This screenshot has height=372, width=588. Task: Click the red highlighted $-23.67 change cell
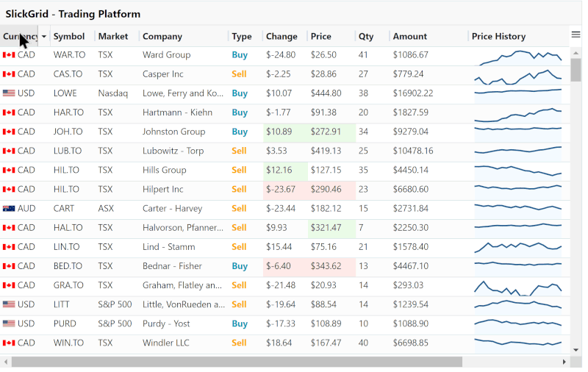click(285, 190)
